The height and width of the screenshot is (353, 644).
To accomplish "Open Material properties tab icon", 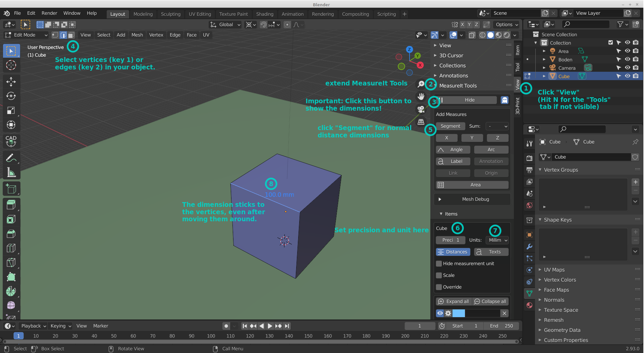I will [x=529, y=305].
